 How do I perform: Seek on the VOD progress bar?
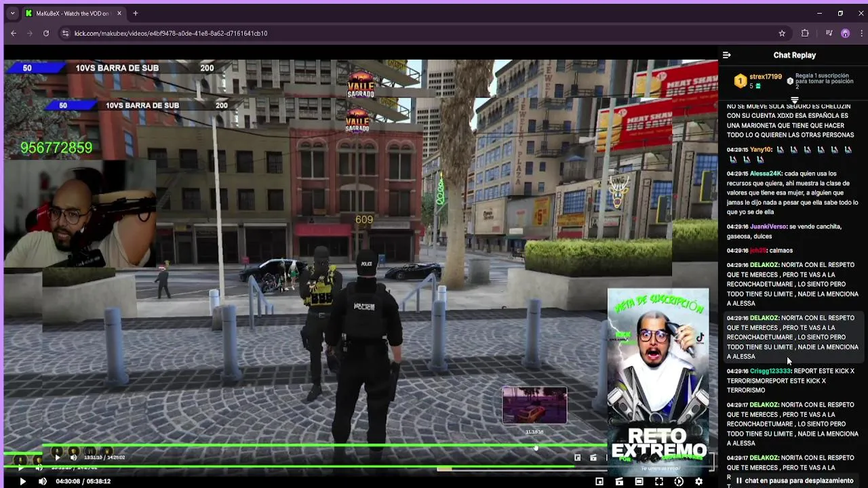(x=359, y=468)
